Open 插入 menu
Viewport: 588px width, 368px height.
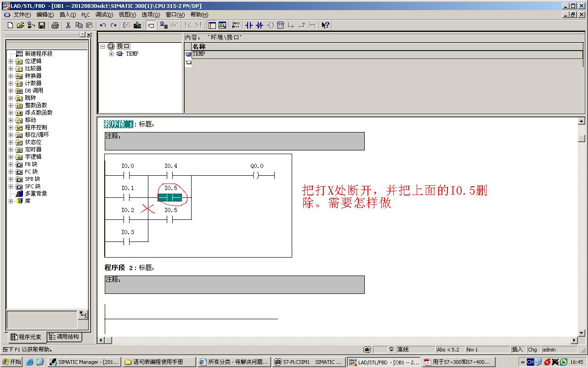[68, 15]
